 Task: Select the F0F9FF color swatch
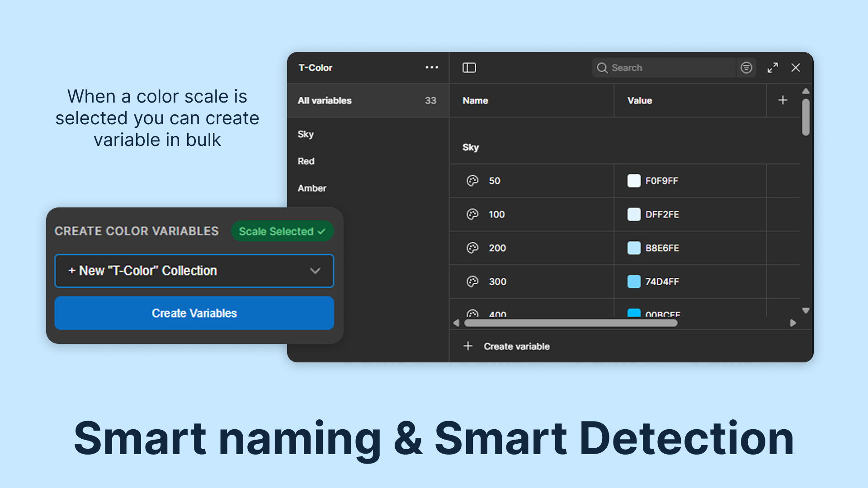(634, 181)
